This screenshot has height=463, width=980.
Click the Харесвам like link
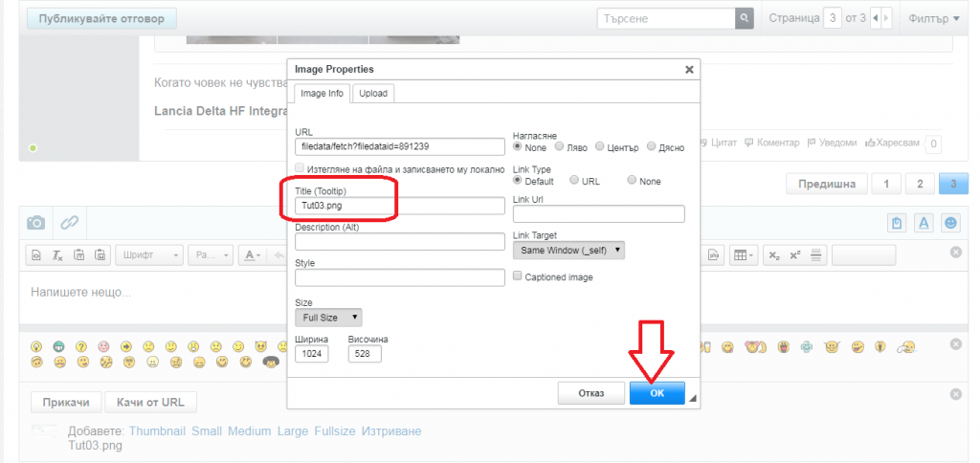[893, 143]
